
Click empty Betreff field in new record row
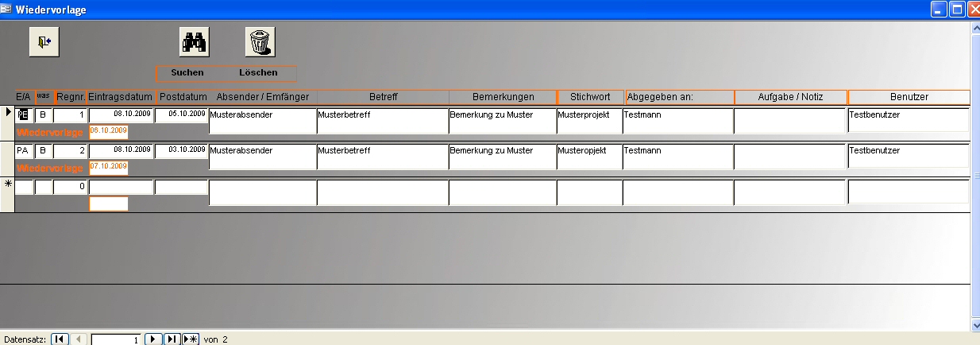pyautogui.click(x=383, y=192)
